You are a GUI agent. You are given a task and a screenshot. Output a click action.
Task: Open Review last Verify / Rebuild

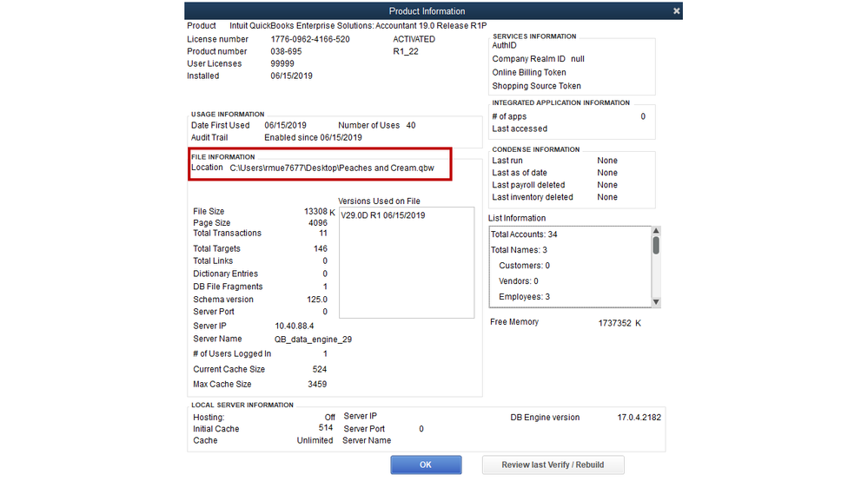click(553, 465)
